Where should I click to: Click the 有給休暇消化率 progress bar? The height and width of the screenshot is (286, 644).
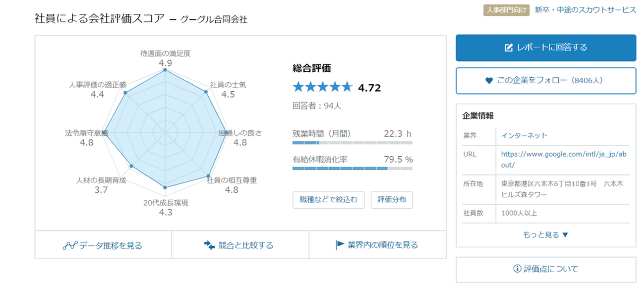(352, 169)
